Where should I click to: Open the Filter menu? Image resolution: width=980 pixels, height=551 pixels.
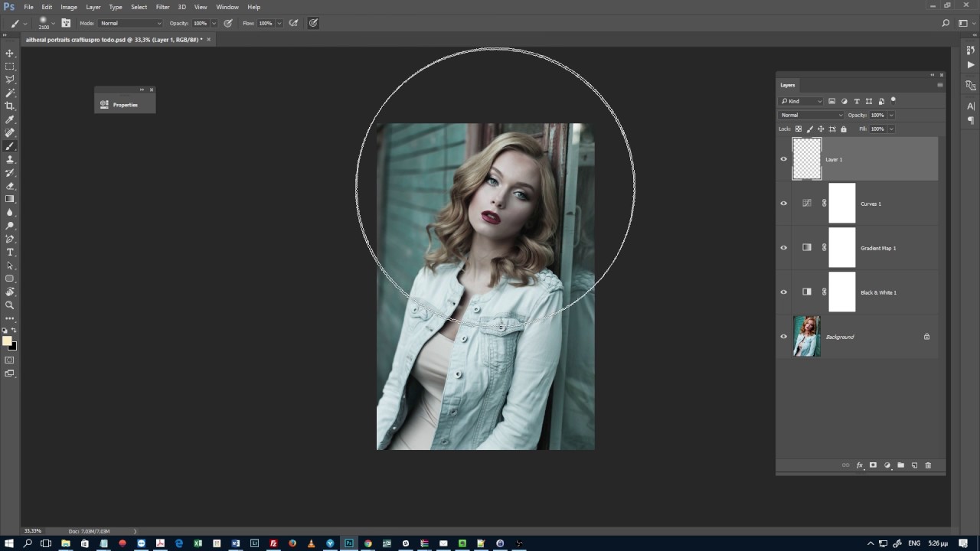pyautogui.click(x=162, y=7)
